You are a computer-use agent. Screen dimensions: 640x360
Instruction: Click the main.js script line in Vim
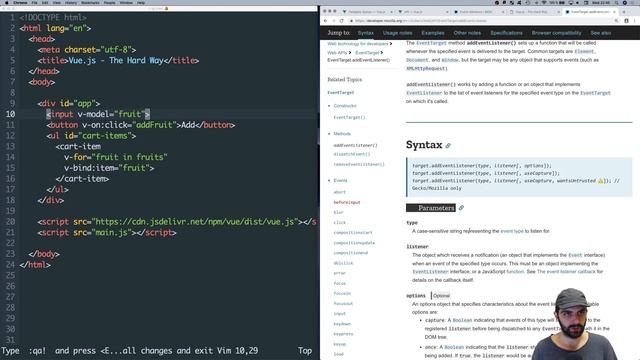tap(107, 233)
